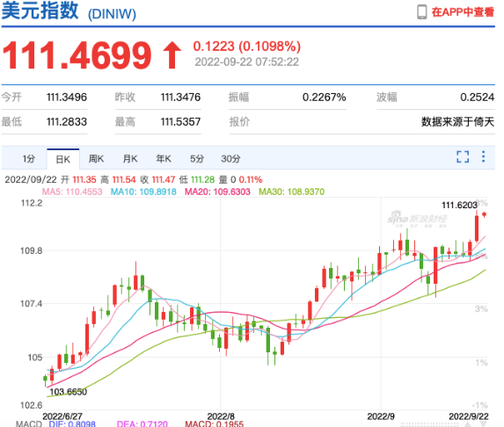Click the 2022/6/27 date axis label
Viewport: 504px width, 427px height.
(62, 416)
